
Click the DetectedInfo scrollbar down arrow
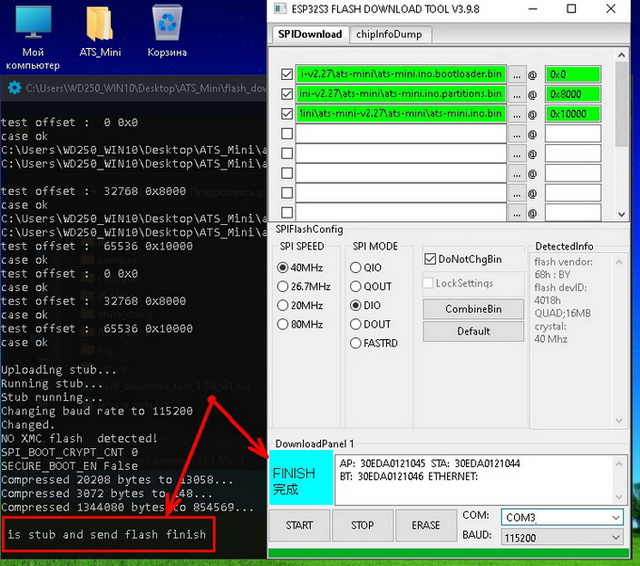(x=619, y=420)
